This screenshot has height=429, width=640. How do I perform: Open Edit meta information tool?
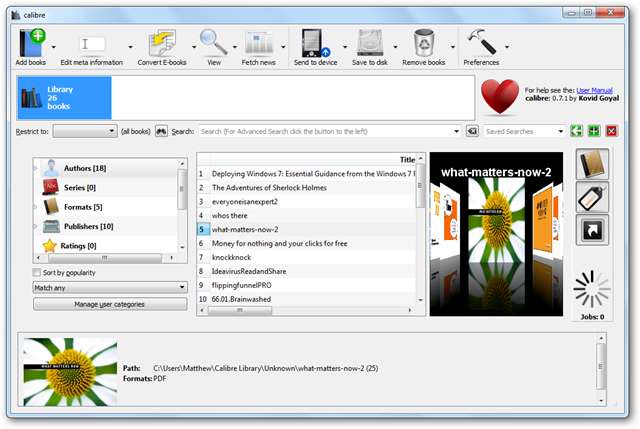93,44
